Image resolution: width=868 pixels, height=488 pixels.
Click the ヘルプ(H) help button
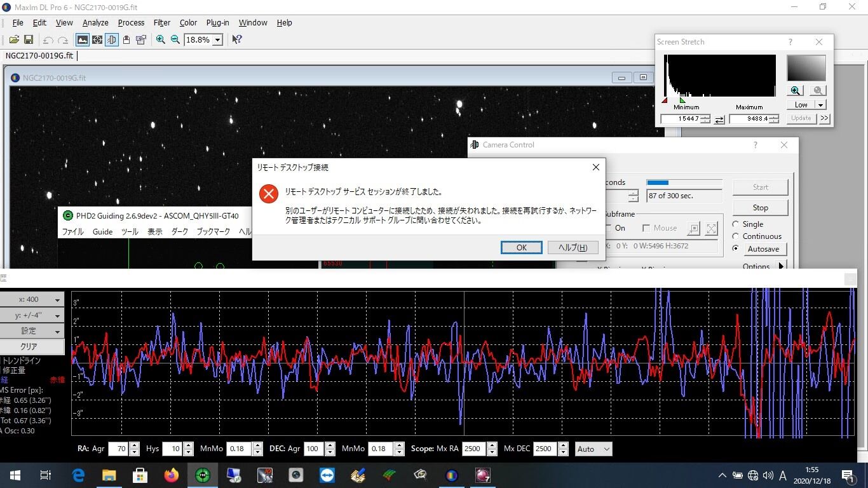click(573, 247)
